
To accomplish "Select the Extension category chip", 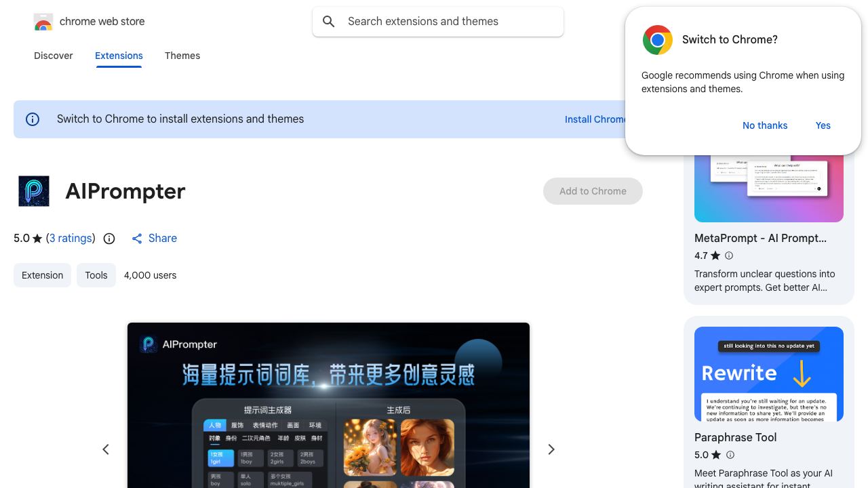I will [x=42, y=275].
